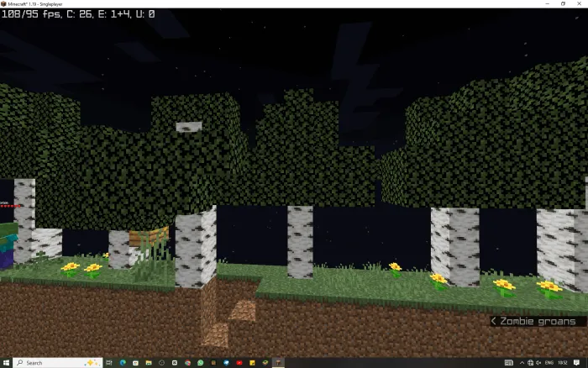The height and width of the screenshot is (368, 588).
Task: Open the notification center icon
Action: (x=576, y=363)
